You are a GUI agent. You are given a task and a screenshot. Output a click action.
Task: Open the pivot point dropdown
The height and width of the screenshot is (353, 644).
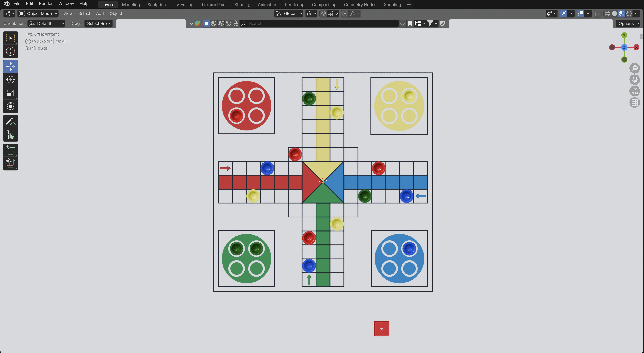pos(311,13)
